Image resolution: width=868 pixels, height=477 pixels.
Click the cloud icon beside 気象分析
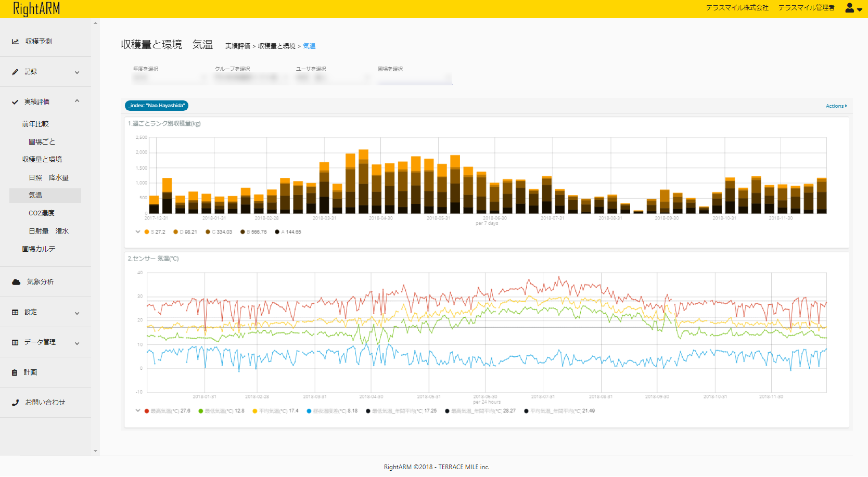(16, 282)
